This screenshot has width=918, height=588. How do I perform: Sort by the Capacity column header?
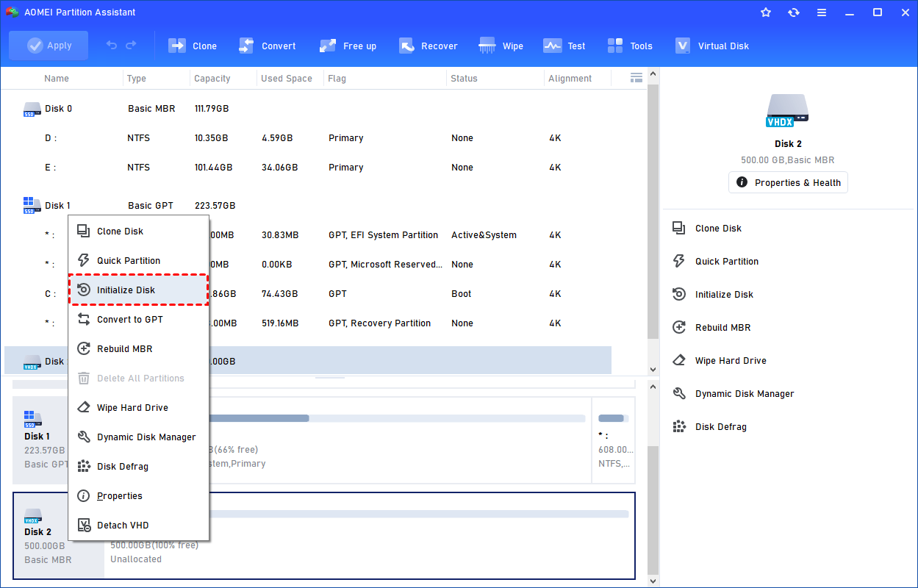[x=212, y=78]
